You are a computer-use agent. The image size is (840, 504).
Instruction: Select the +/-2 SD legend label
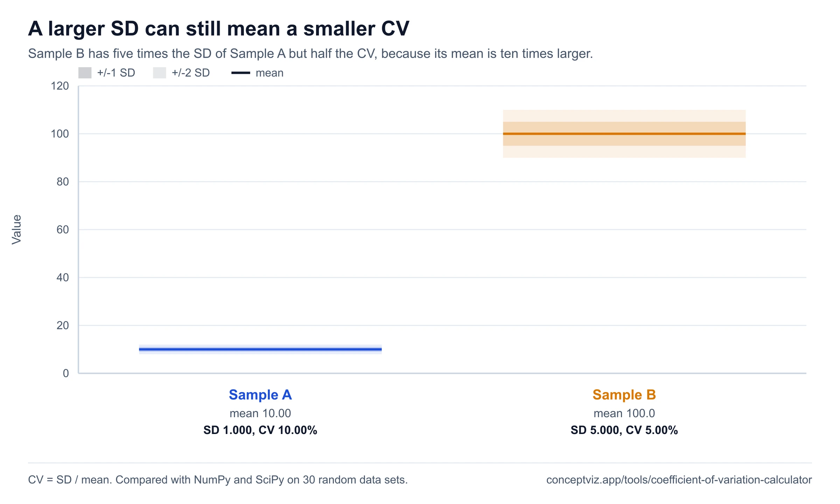click(191, 73)
